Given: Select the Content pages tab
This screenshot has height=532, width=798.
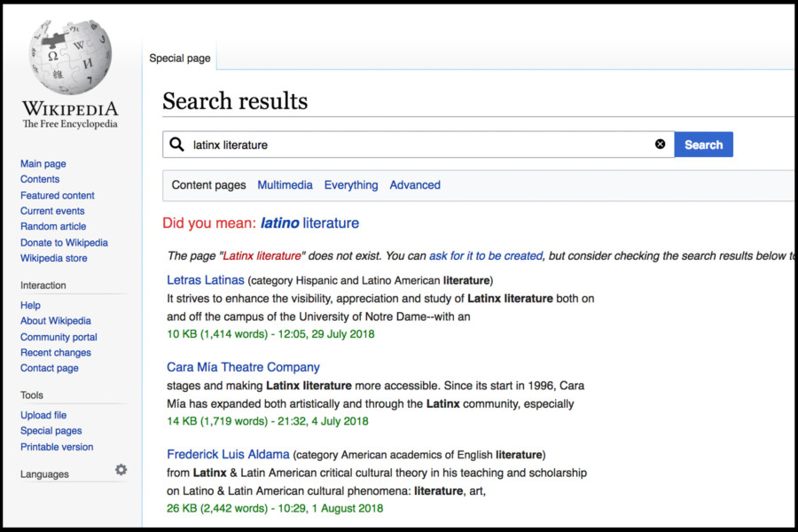Looking at the screenshot, I should point(208,185).
